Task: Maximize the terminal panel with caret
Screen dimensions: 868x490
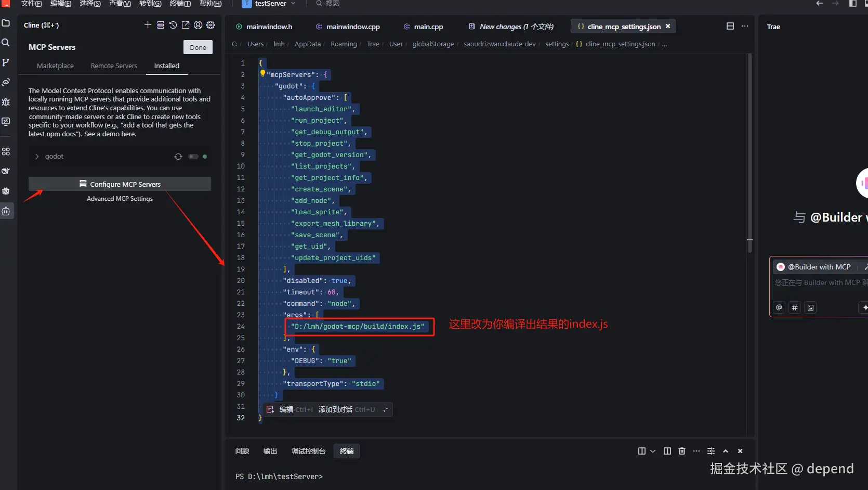Action: point(726,451)
